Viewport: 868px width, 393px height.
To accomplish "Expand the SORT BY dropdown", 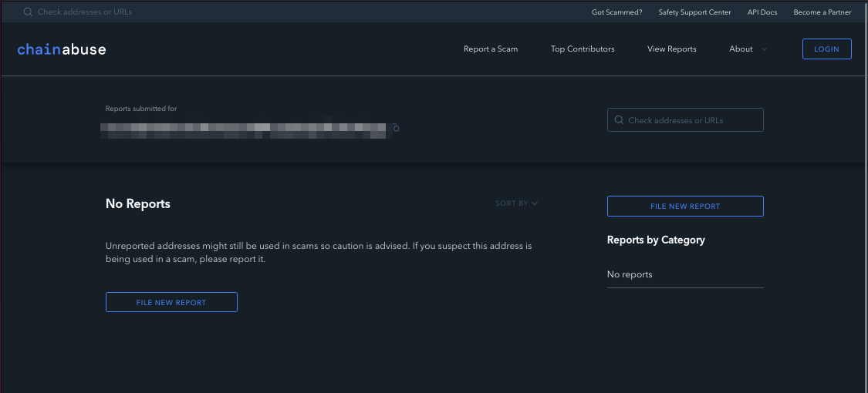I will (516, 203).
